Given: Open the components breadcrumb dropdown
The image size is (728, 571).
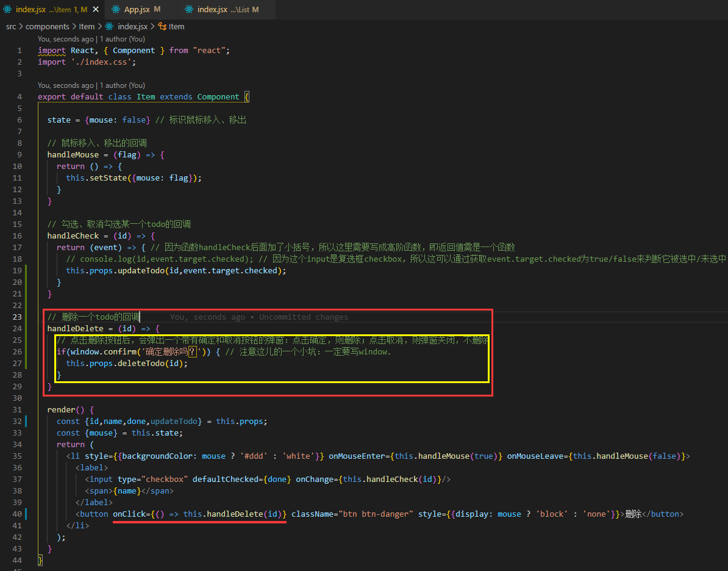Looking at the screenshot, I should tap(48, 26).
